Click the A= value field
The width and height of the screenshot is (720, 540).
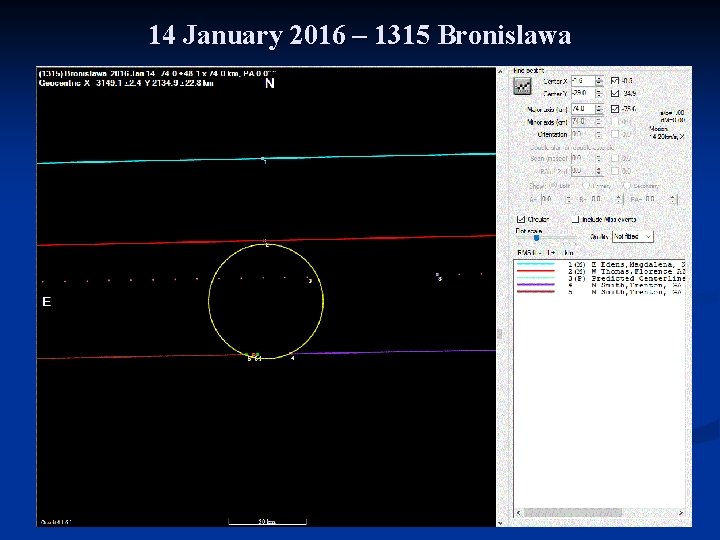[552, 200]
